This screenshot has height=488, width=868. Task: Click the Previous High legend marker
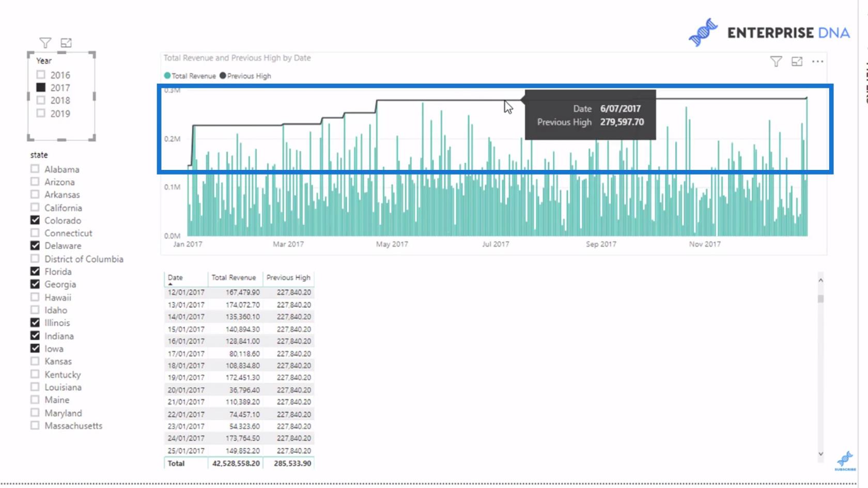tap(223, 75)
